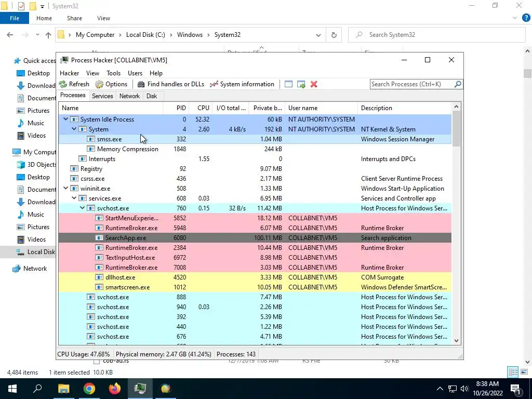Open Explorer help question mark
The height and width of the screenshot is (399, 532).
(526, 18)
